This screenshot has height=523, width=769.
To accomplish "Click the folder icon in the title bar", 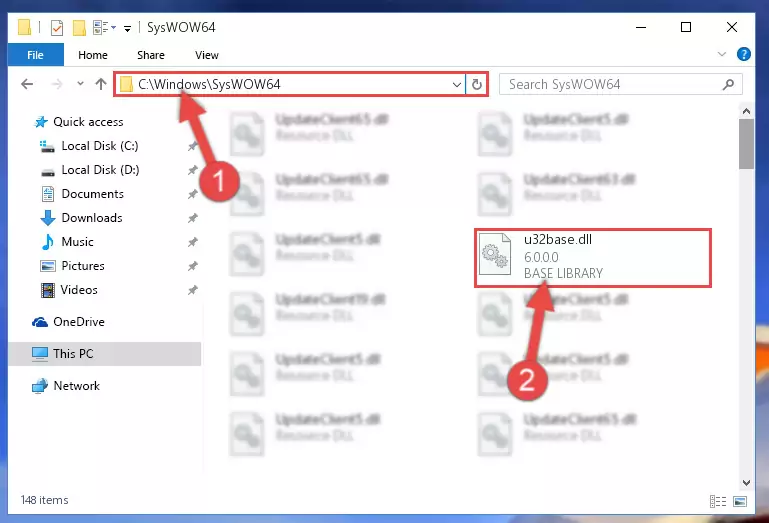I will pos(24,27).
